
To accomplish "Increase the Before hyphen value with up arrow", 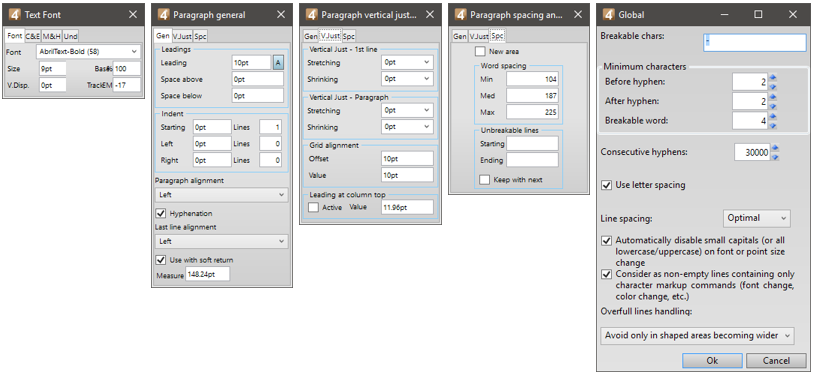I will (772, 77).
